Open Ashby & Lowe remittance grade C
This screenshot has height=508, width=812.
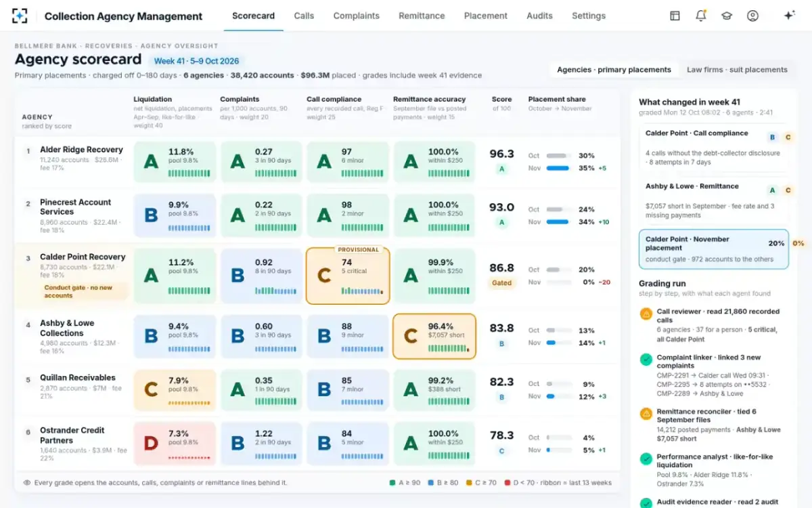click(434, 336)
